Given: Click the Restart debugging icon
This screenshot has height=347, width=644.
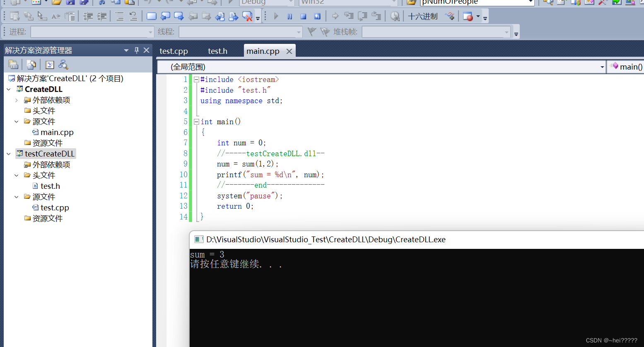Looking at the screenshot, I should point(317,16).
